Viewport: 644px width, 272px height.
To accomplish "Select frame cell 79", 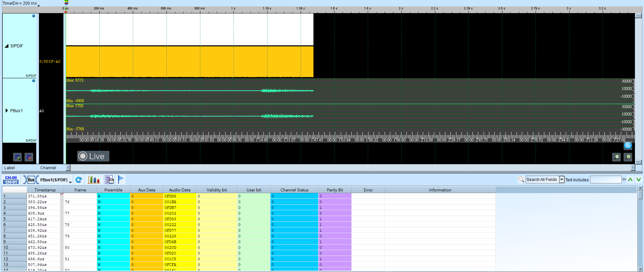I will click(80, 236).
